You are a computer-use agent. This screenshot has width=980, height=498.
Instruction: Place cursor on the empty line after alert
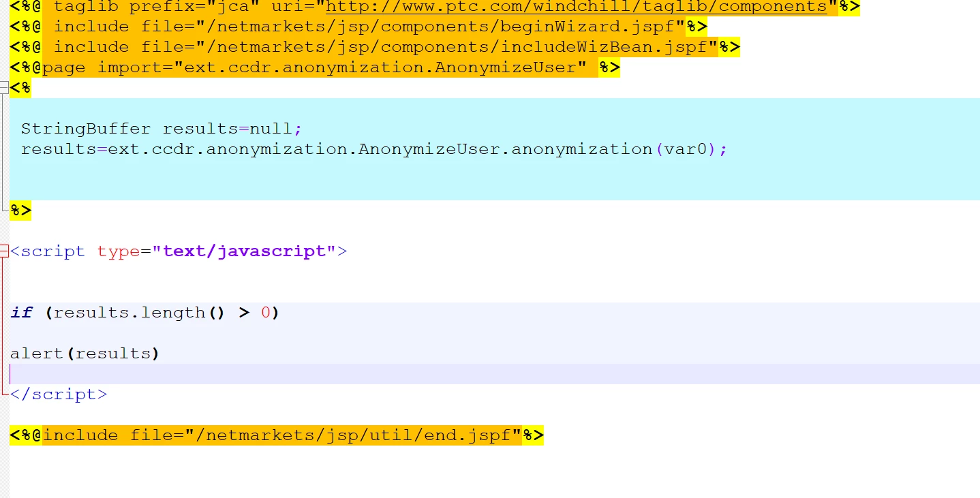[x=494, y=374]
